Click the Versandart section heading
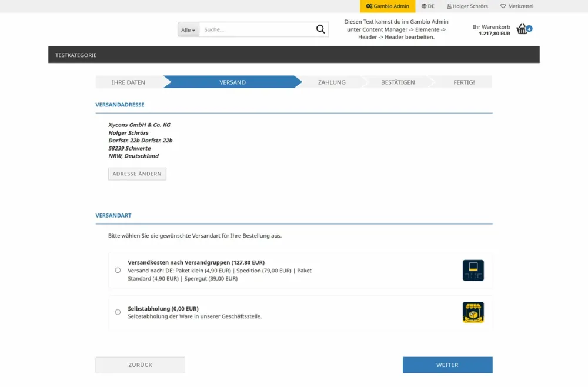The height and width of the screenshot is (387, 588). (x=113, y=216)
